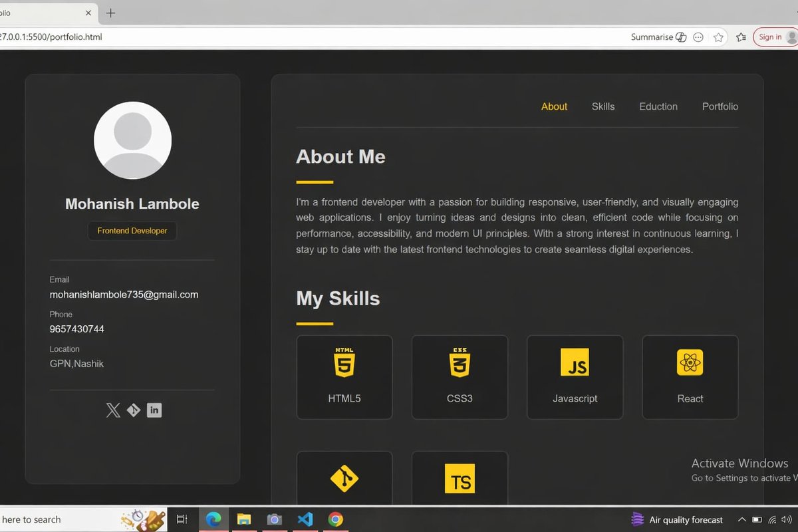Close the current portfolio tab
The image size is (798, 532).
[88, 13]
